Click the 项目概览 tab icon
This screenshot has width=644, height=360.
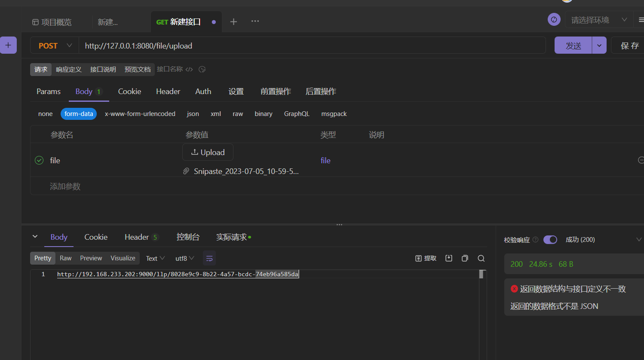point(36,22)
